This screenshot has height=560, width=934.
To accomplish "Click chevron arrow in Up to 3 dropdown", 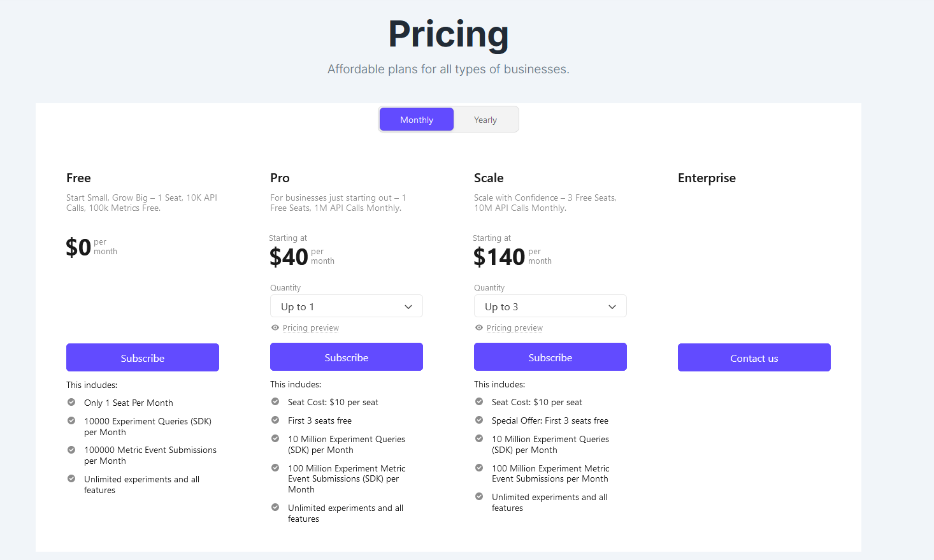I will pyautogui.click(x=612, y=307).
